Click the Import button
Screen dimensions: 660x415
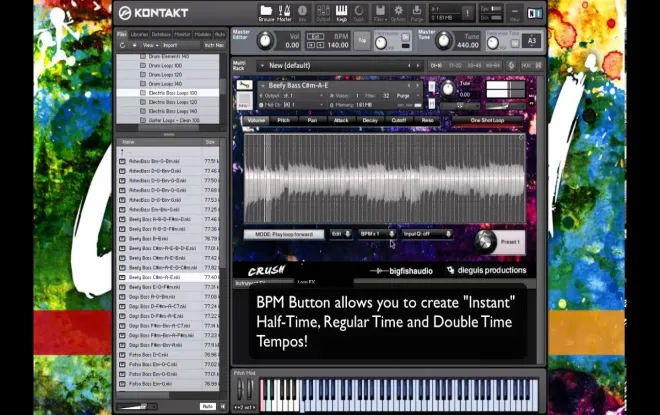[x=170, y=45]
